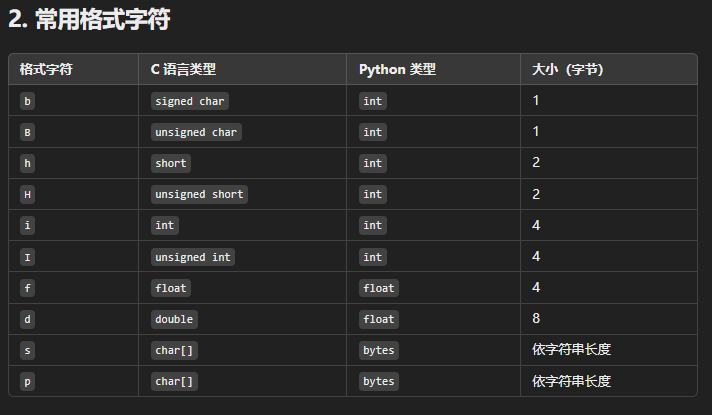Screen dimensions: 712x415
Task: Select the 'unsigned char' code chip
Action: 196,132
